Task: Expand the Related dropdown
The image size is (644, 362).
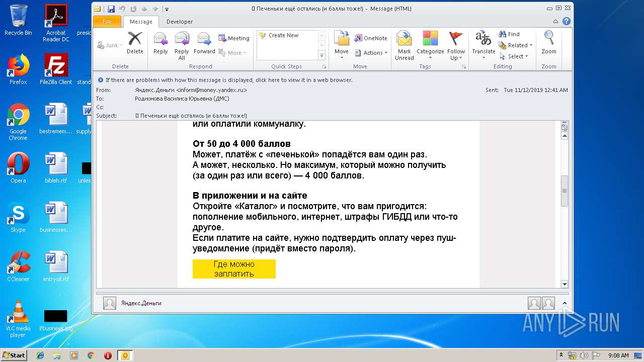Action: click(x=515, y=45)
